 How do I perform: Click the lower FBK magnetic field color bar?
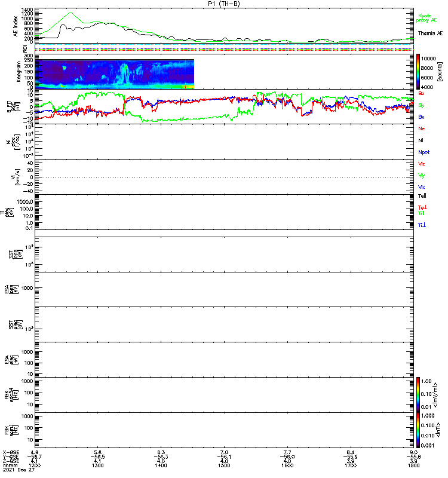[419, 429]
